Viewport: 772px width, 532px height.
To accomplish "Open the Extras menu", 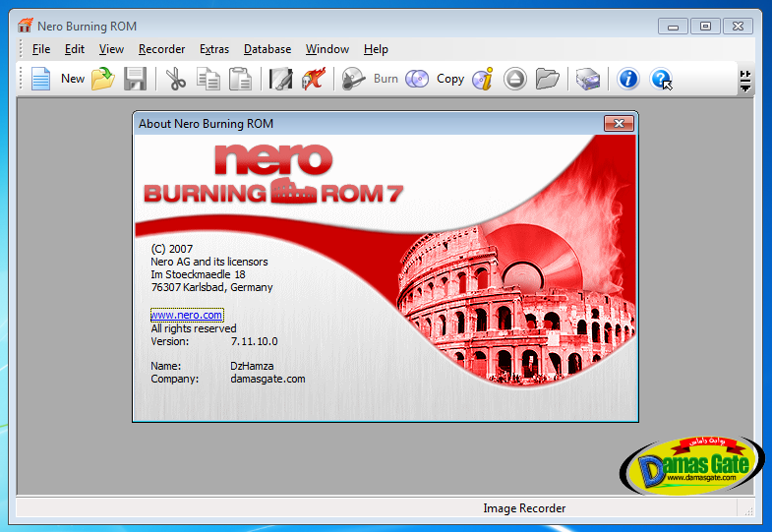I will [x=214, y=49].
